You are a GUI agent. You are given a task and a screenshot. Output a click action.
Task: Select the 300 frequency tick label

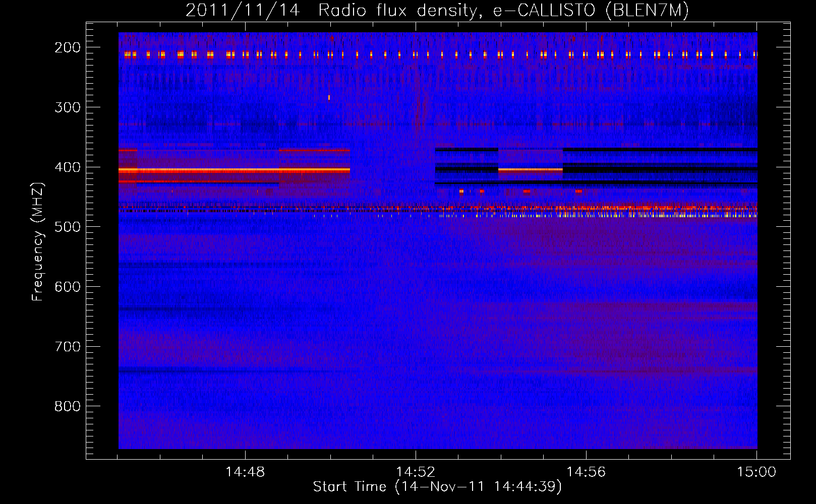68,107
